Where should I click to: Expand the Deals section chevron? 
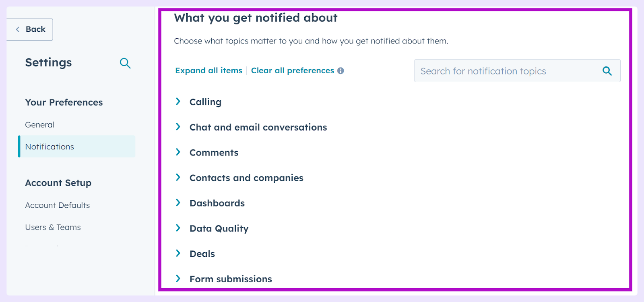(x=178, y=253)
